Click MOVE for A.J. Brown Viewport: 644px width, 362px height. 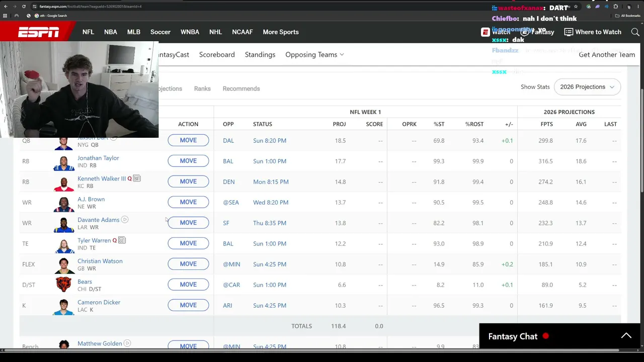click(188, 202)
